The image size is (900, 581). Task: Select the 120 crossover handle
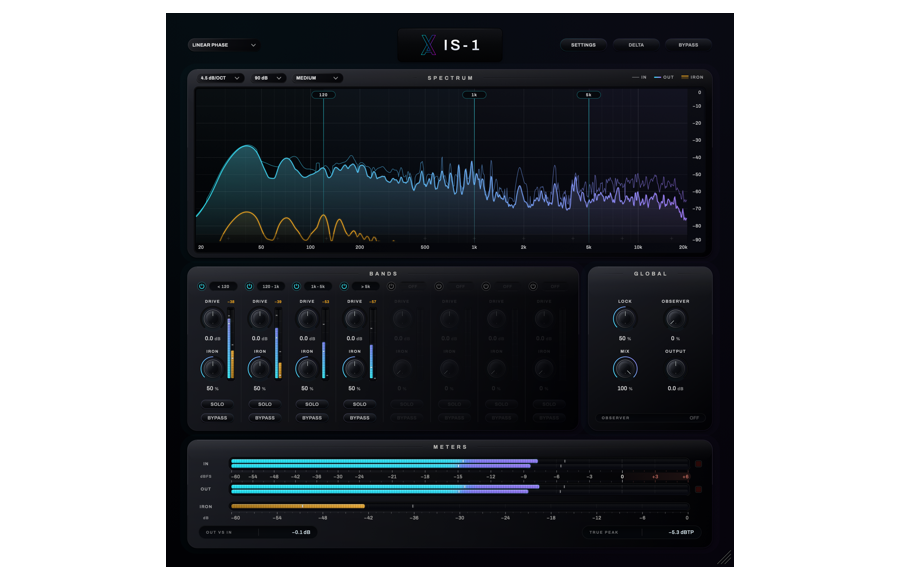pyautogui.click(x=323, y=95)
